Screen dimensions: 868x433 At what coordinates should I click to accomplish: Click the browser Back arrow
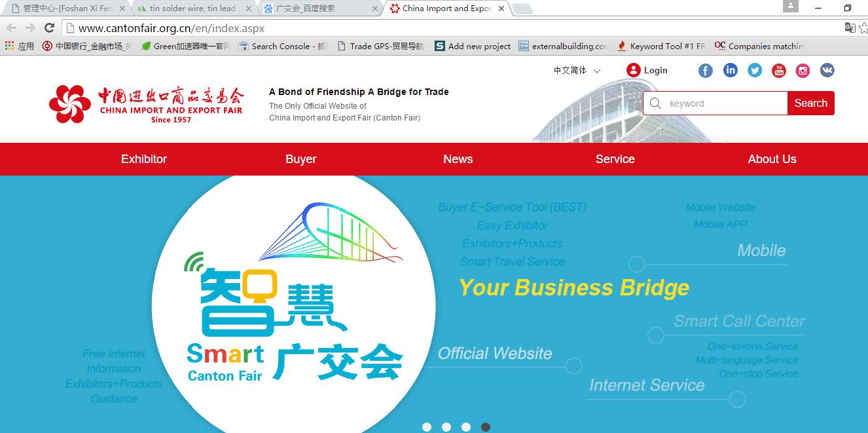(x=11, y=28)
